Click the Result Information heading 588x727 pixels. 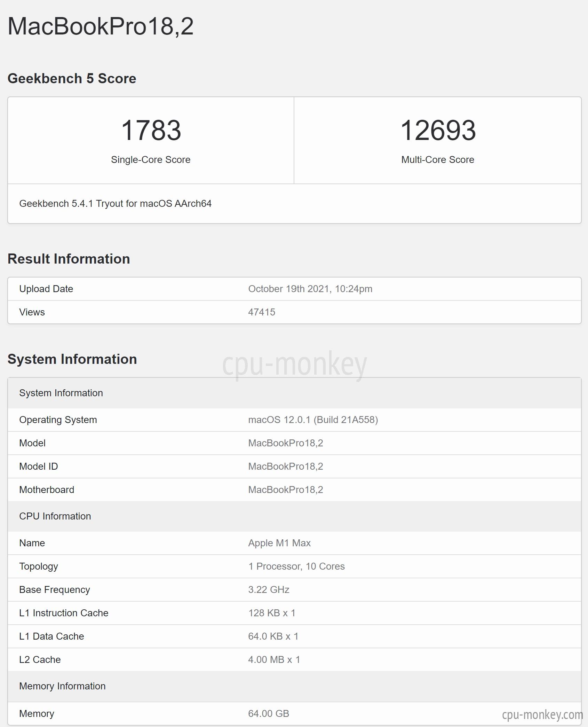coord(69,259)
